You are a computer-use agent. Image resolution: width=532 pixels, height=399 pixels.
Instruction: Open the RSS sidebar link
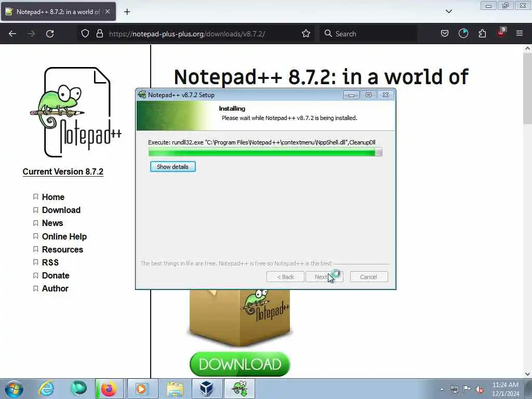(x=50, y=262)
